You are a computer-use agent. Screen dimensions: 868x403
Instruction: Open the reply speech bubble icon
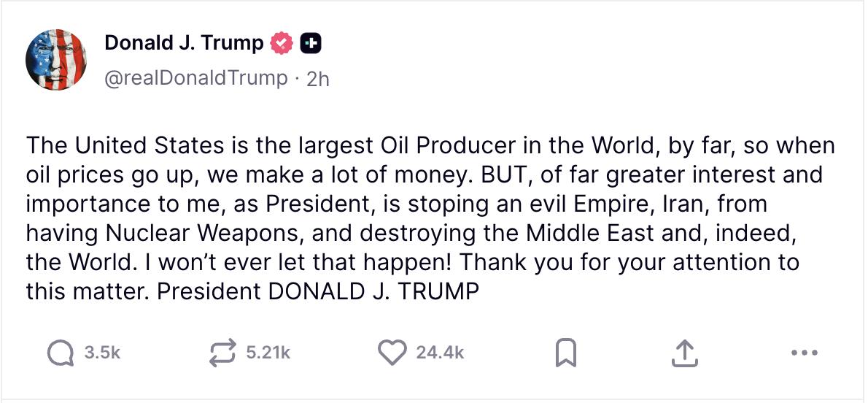(x=61, y=353)
